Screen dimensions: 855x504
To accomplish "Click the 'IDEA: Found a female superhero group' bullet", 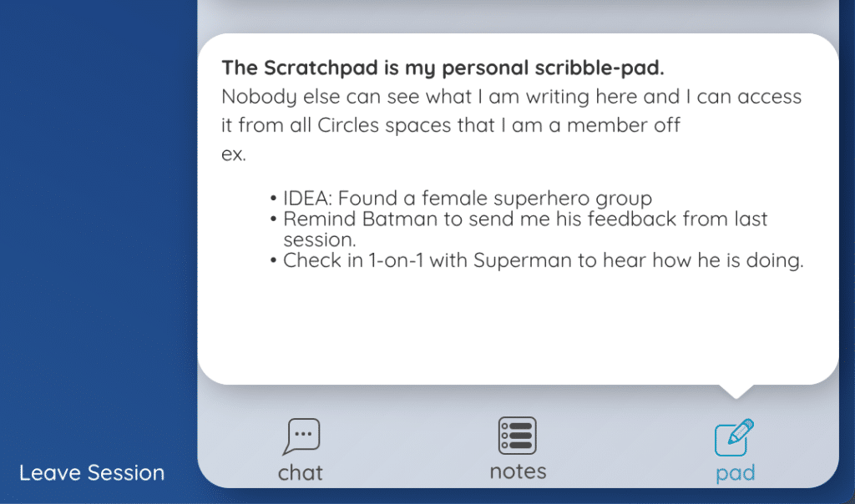I will (x=468, y=199).
